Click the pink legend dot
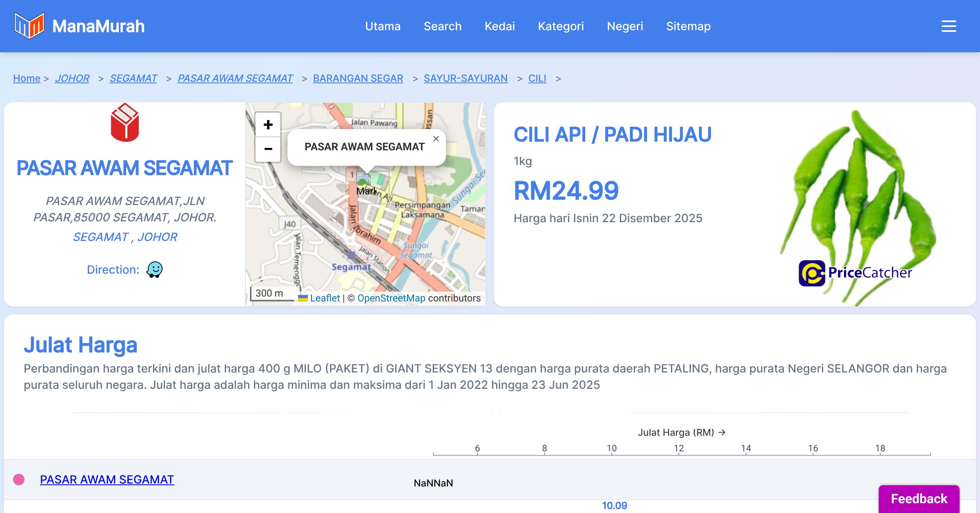 pos(19,480)
